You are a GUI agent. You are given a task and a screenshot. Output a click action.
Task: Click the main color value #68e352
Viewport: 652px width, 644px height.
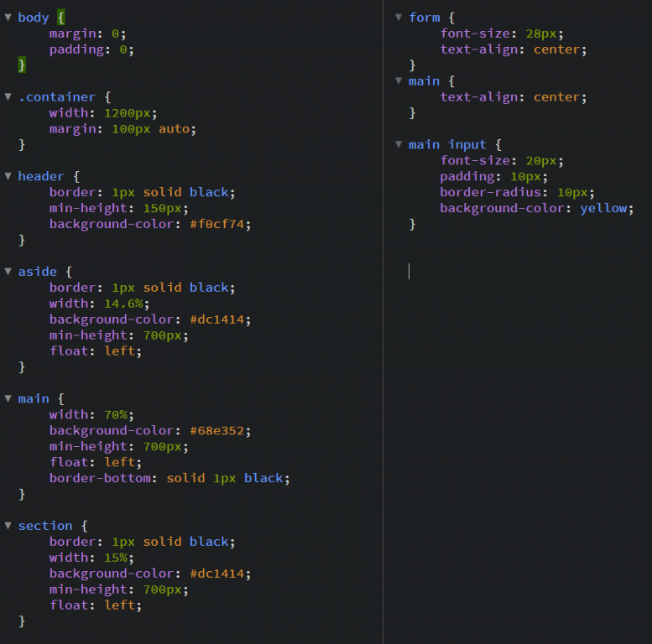[217, 431]
